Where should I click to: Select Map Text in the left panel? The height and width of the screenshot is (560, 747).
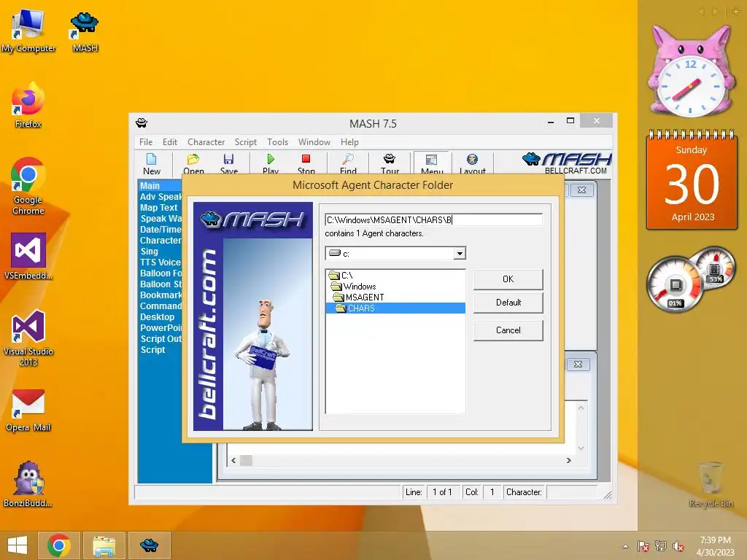[158, 208]
